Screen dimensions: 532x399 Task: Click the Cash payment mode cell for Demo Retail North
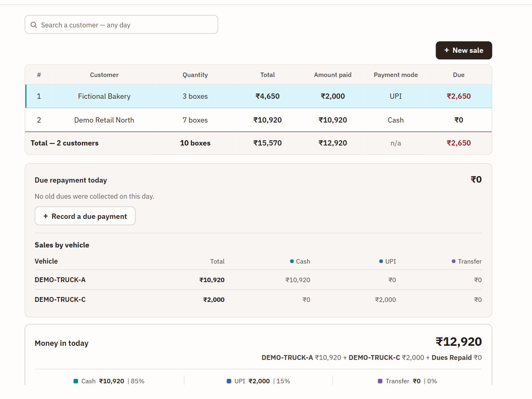[x=396, y=120]
